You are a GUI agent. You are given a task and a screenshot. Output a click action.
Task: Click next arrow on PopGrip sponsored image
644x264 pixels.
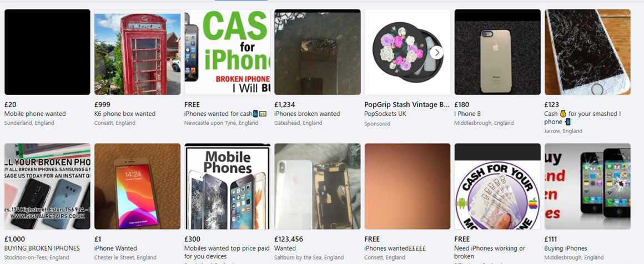click(437, 53)
